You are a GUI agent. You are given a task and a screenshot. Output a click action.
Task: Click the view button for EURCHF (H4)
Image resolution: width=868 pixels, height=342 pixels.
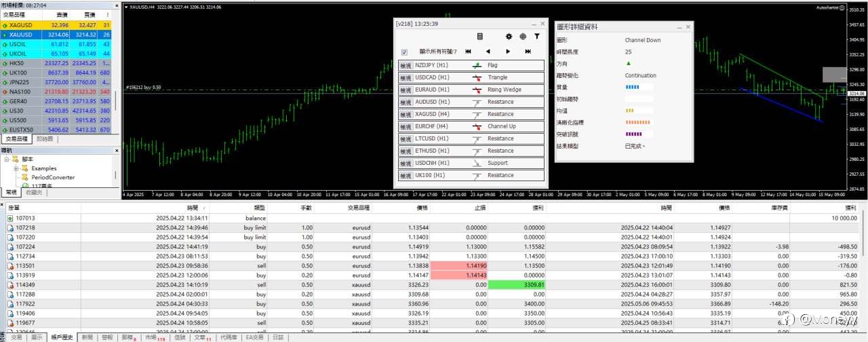[406, 127]
